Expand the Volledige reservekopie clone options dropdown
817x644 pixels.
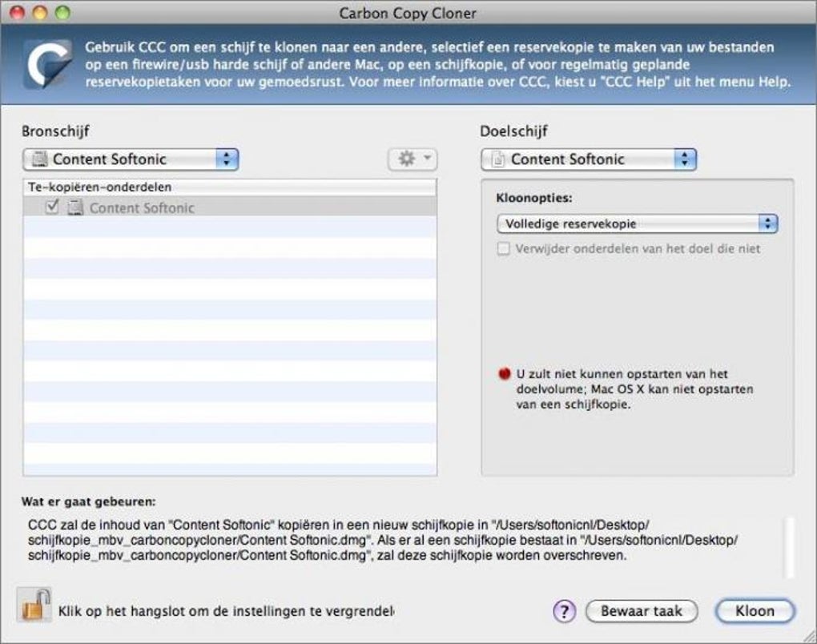coord(638,223)
